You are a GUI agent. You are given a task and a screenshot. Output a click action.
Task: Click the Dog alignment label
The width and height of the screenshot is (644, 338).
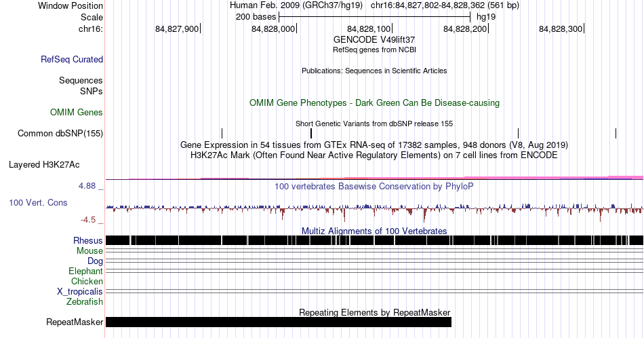coord(95,261)
